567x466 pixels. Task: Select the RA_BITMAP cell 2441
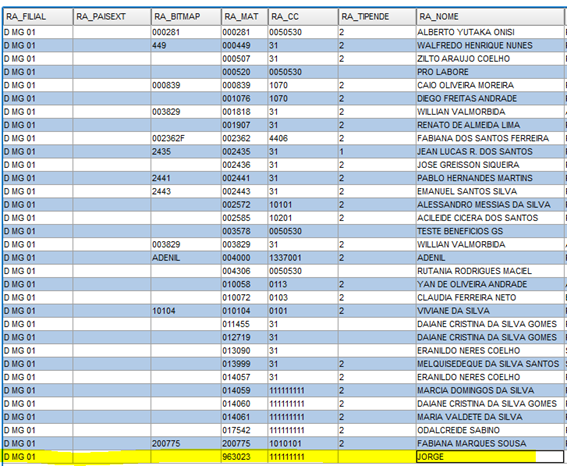click(186, 178)
